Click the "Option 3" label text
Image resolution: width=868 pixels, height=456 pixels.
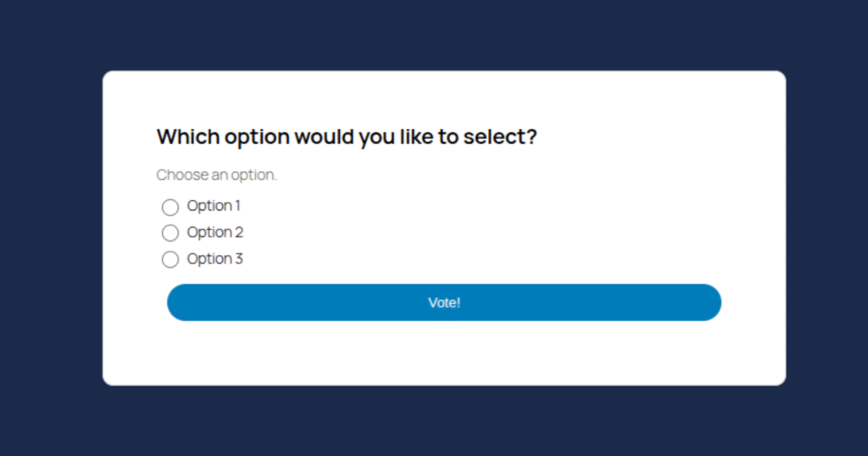214,259
